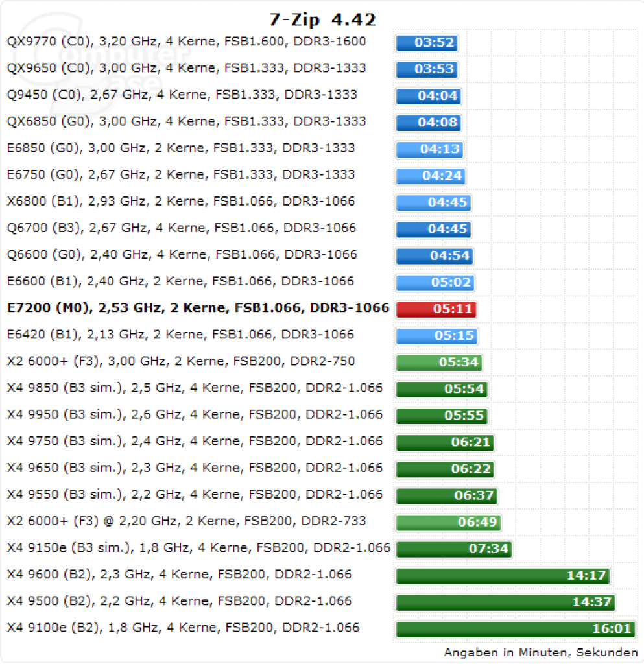
Task: Select the X4 9750 (B3 sim.) row label
Action: (x=195, y=442)
